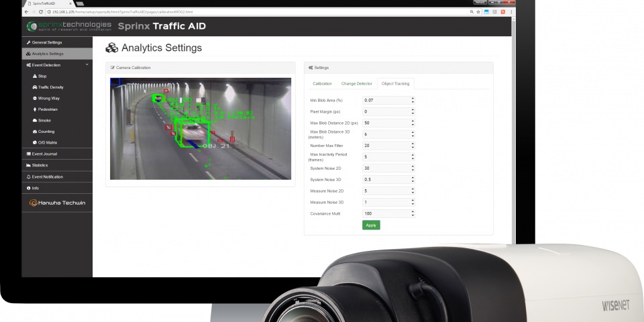Click the Camera Calibration panel header
This screenshot has height=322, width=644.
pos(201,68)
